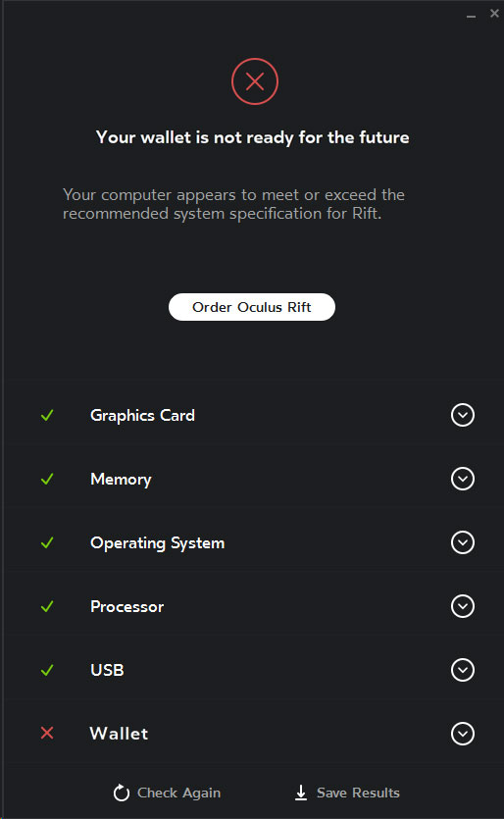Click the green checkmark next to USB

pos(47,670)
